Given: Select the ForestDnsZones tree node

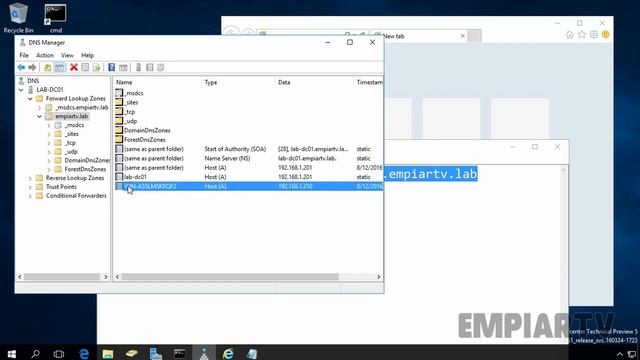Looking at the screenshot, I should coord(85,169).
